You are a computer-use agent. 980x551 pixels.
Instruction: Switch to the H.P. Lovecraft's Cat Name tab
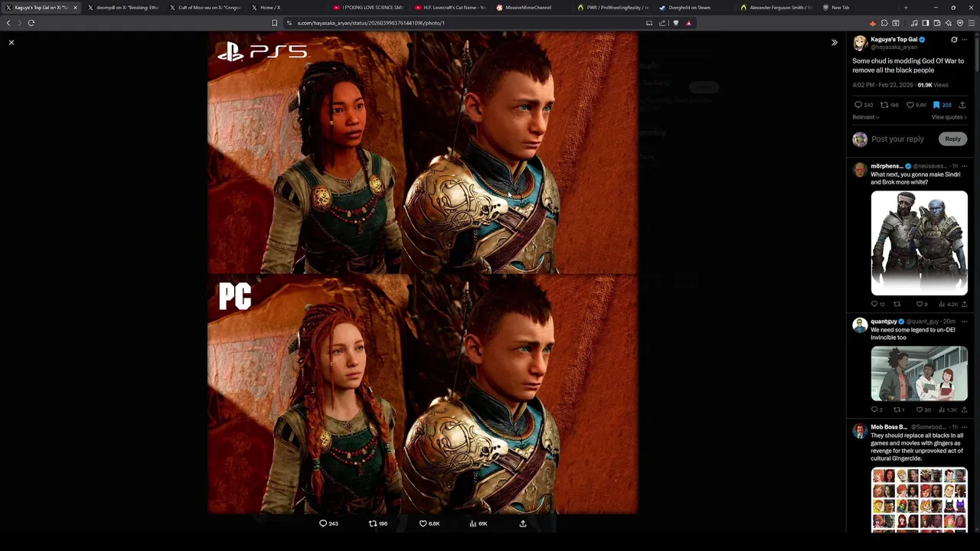tap(452, 8)
